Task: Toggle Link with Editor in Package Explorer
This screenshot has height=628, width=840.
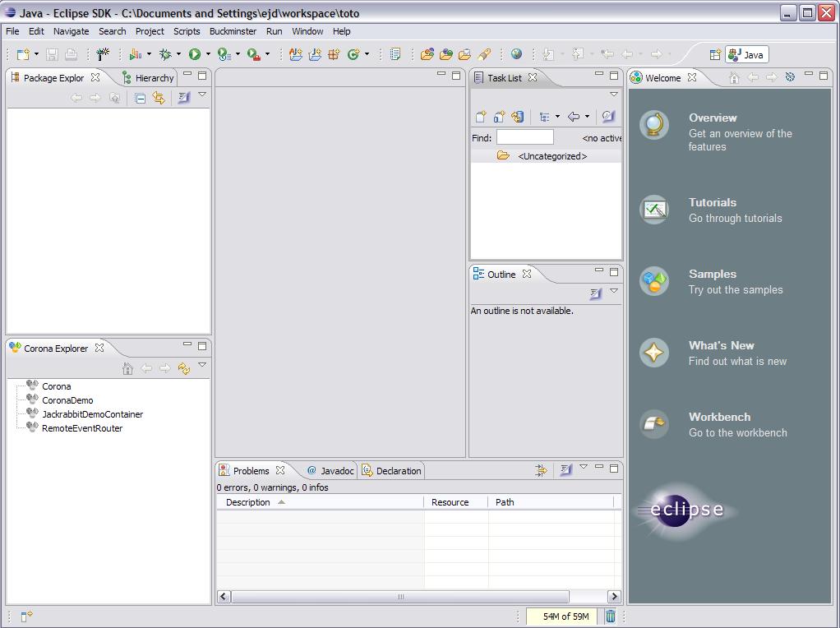Action: (x=159, y=98)
